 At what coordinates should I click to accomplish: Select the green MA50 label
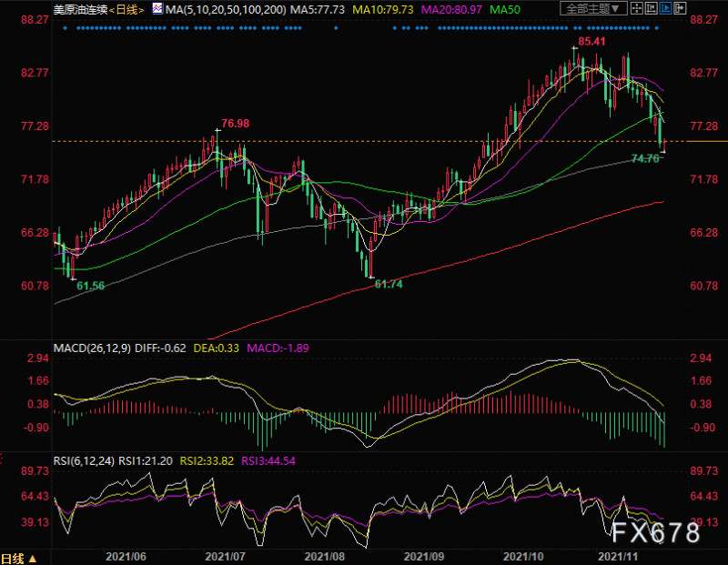505,9
